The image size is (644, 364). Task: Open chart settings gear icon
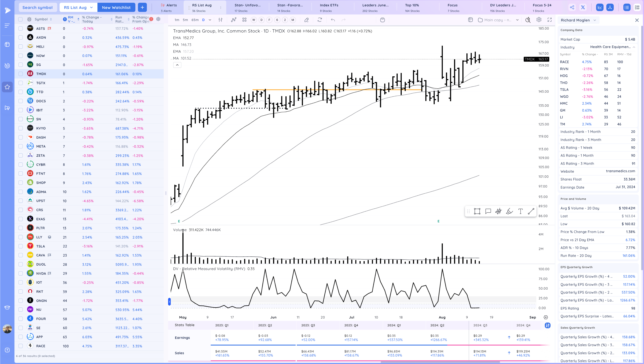[x=539, y=20]
